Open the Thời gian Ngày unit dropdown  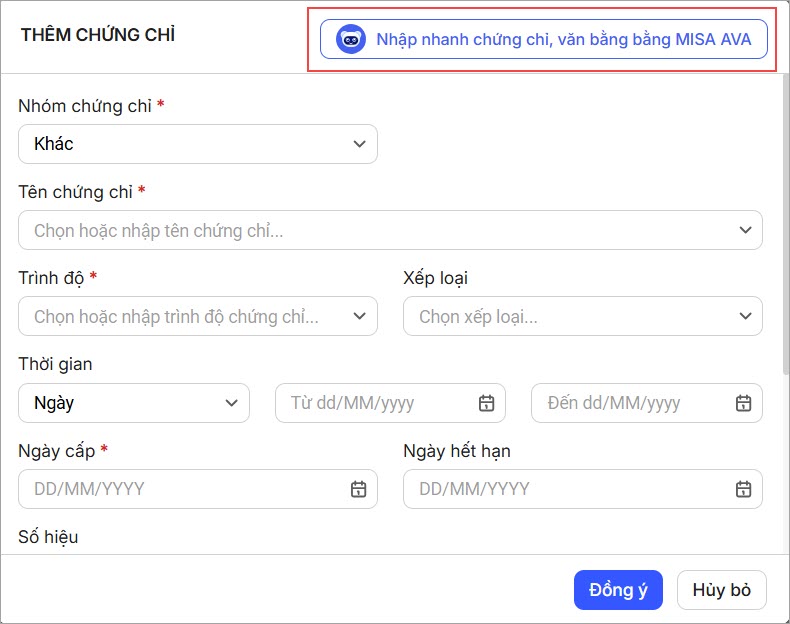(x=134, y=403)
